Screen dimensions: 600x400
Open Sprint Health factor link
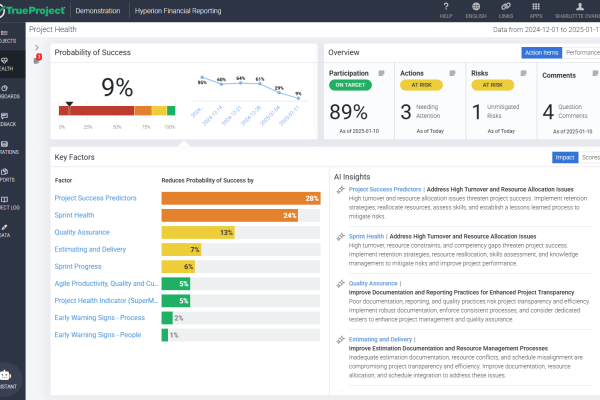click(x=74, y=215)
